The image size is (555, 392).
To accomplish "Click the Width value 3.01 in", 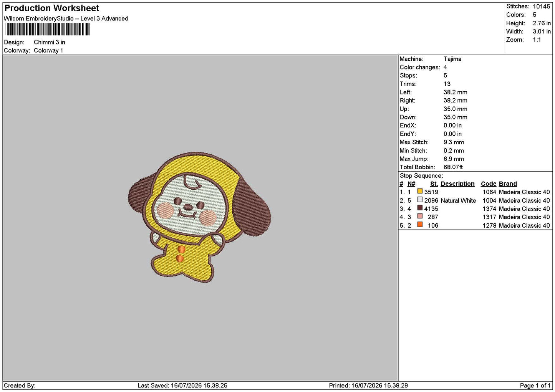I will click(542, 31).
